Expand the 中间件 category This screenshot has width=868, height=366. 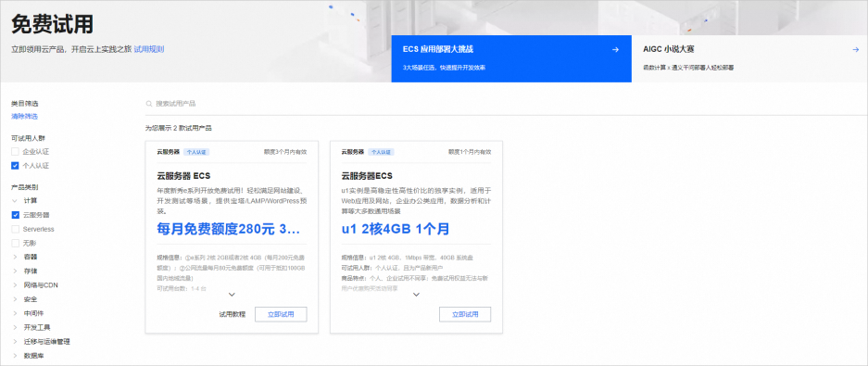[x=15, y=313]
